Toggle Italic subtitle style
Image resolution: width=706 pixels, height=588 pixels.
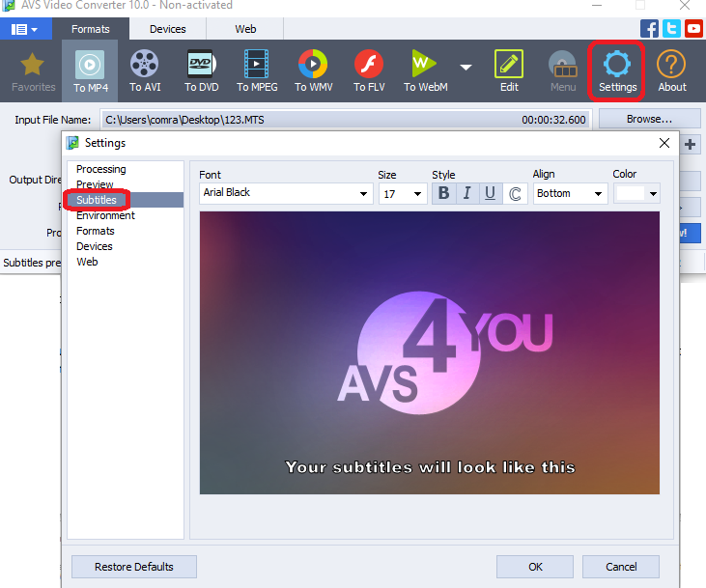click(x=467, y=193)
